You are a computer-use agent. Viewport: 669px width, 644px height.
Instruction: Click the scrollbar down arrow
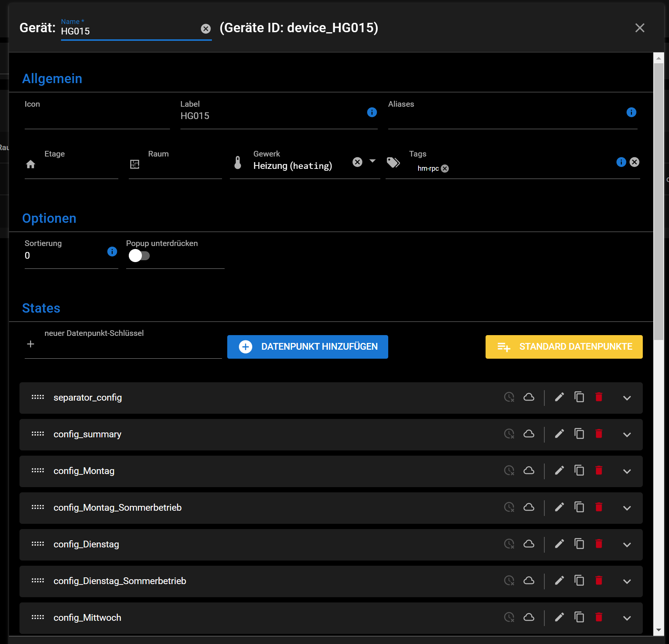[x=659, y=631]
